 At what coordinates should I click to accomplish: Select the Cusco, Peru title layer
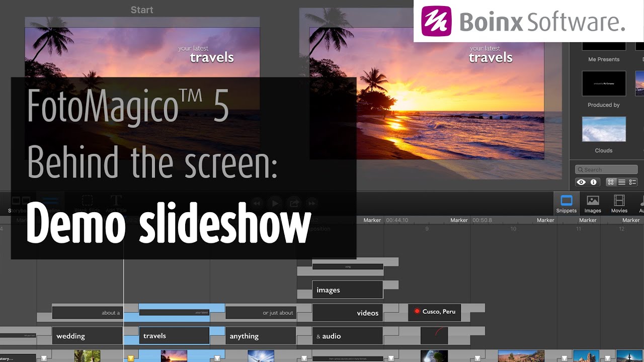434,312
